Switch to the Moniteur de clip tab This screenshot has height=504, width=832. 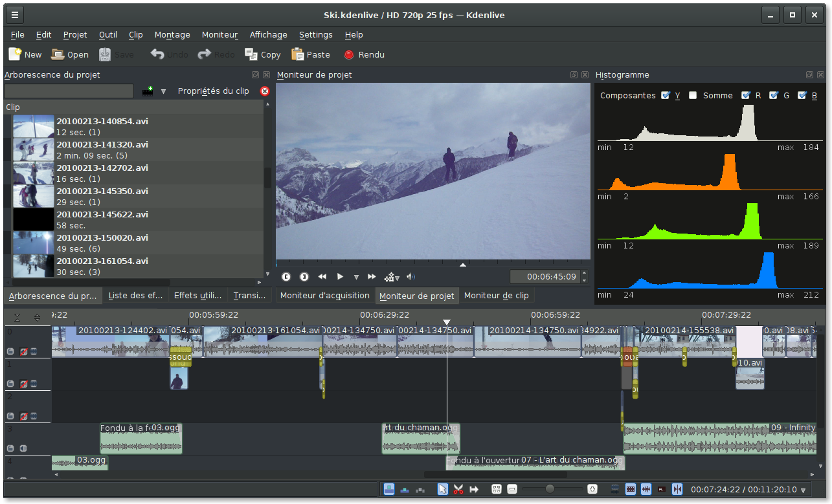pyautogui.click(x=496, y=296)
